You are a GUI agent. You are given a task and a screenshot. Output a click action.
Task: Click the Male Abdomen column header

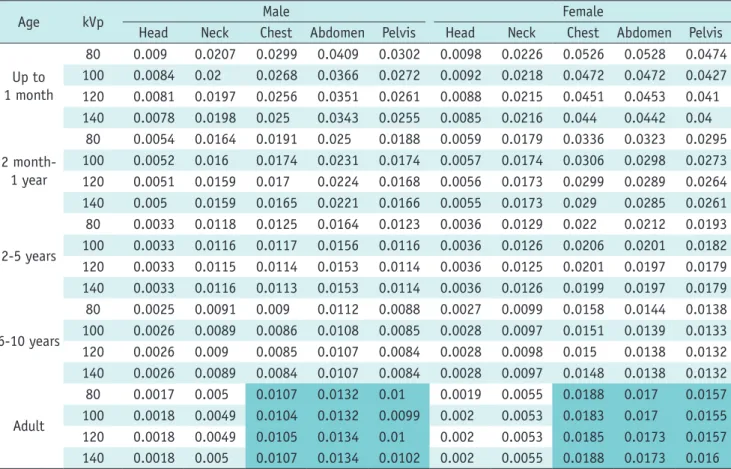click(337, 33)
